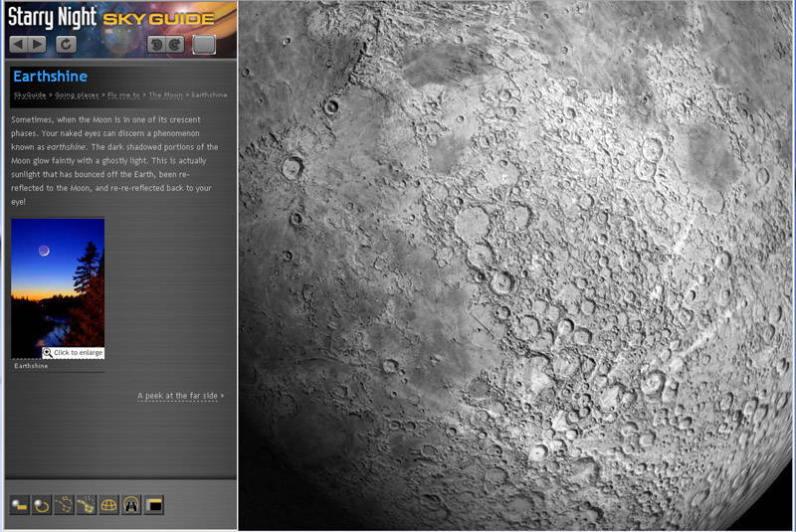Image resolution: width=796 pixels, height=532 pixels.
Task: Click the circular B arrow button
Action: pos(156,45)
